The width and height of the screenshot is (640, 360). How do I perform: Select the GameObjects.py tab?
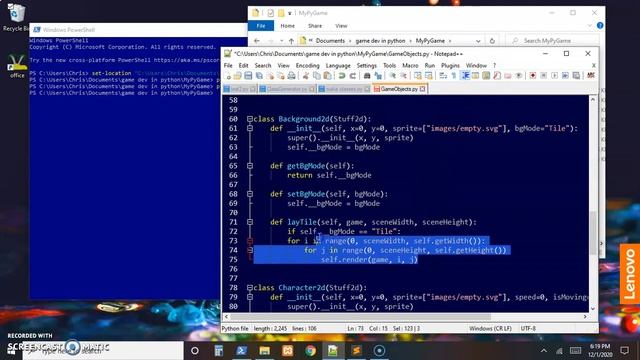(x=399, y=89)
